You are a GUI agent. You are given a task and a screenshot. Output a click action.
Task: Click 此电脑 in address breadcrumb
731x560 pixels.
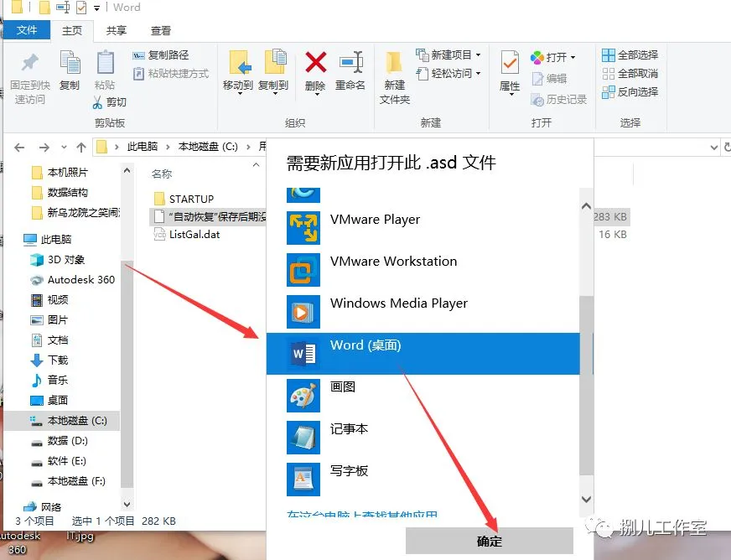click(143, 147)
